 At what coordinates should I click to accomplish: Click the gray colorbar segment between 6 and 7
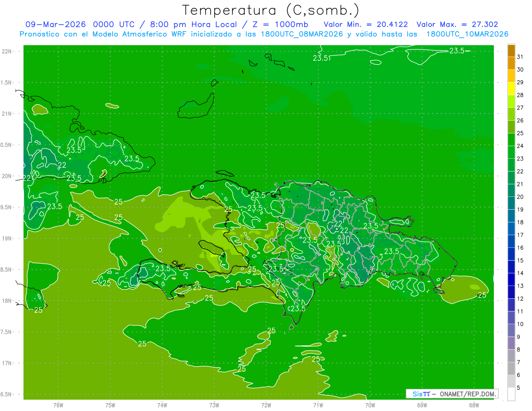(x=511, y=368)
